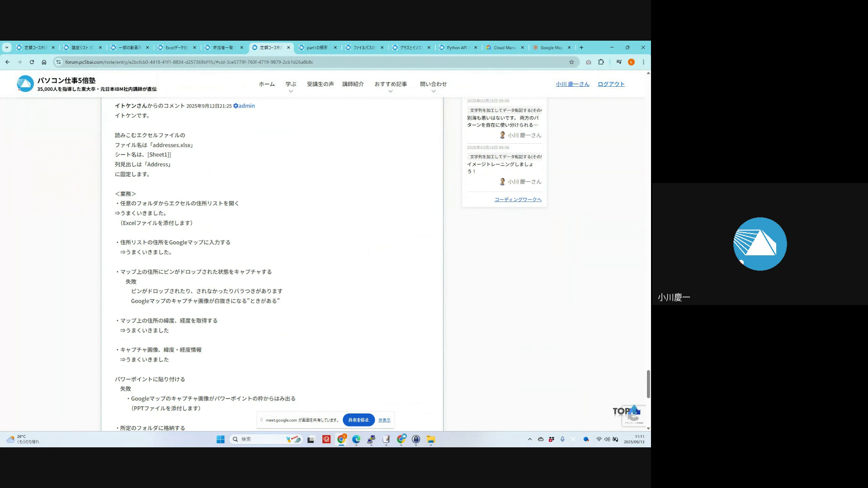Screen dimensions: 868x488
Task: Toggle the microphone icon in system tray
Action: (562, 440)
